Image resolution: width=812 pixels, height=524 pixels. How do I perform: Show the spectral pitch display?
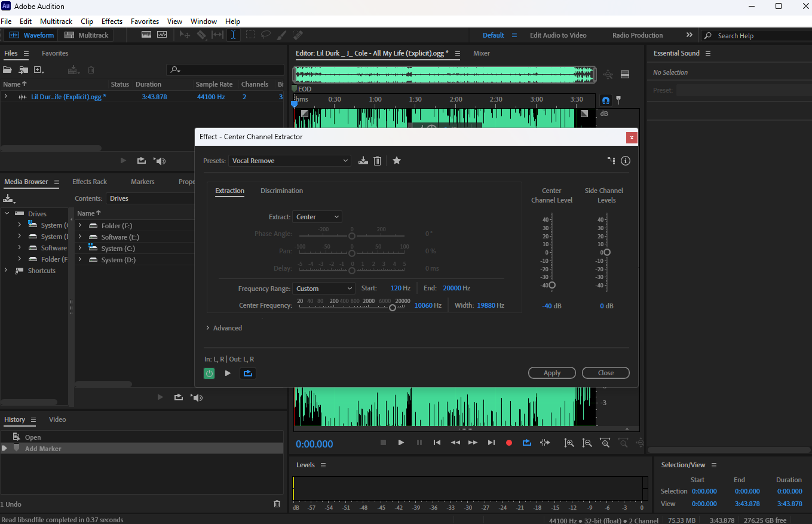[x=162, y=35]
